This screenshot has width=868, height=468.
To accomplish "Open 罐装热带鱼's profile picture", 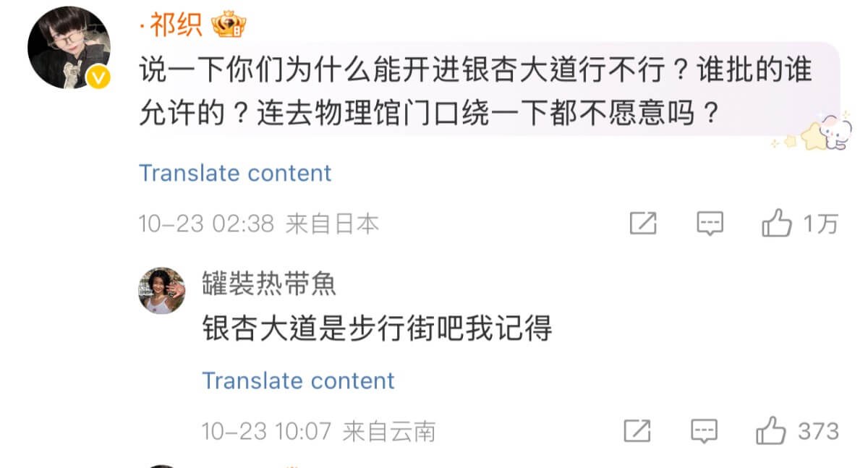I will [161, 290].
